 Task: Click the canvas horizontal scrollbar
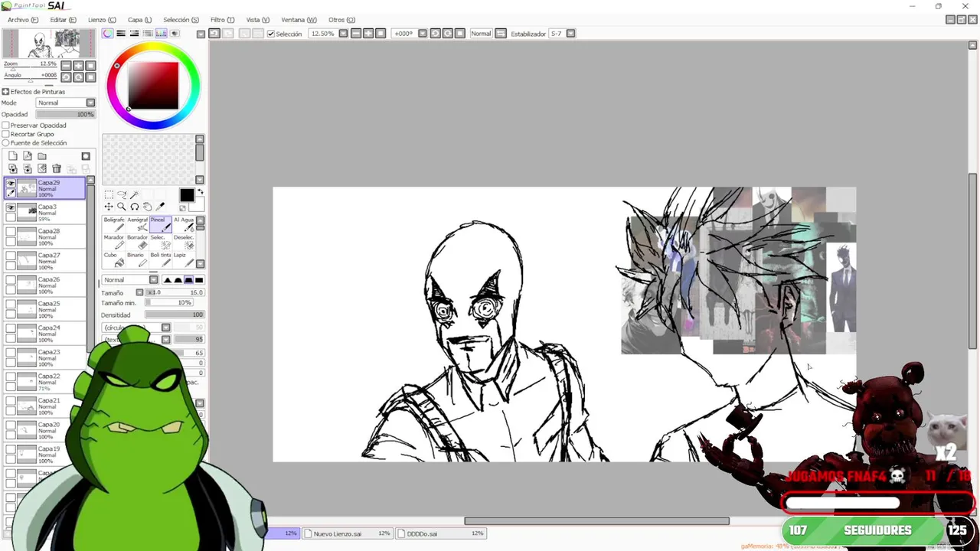(x=596, y=521)
